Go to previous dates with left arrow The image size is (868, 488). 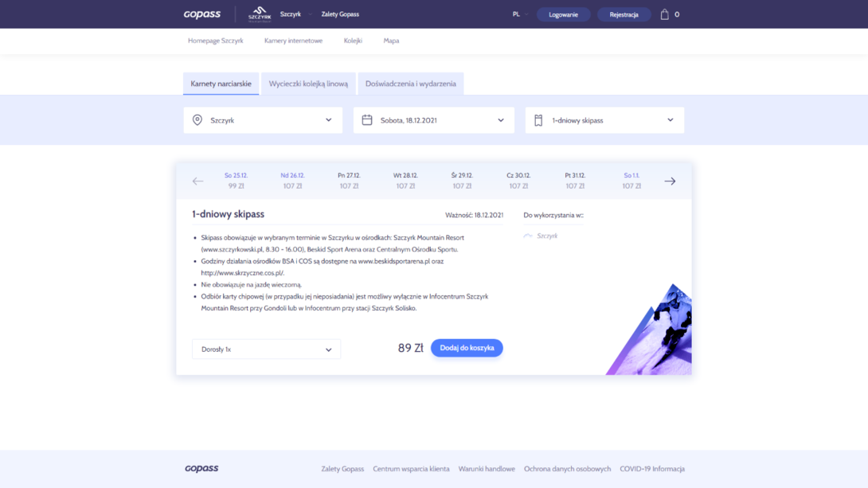[x=197, y=181]
